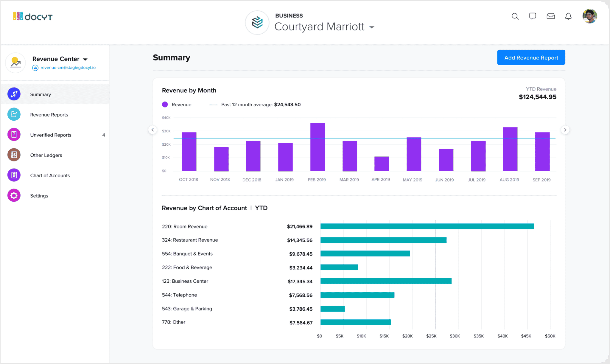Click the Unverified Reports count badge 4

[x=104, y=135]
